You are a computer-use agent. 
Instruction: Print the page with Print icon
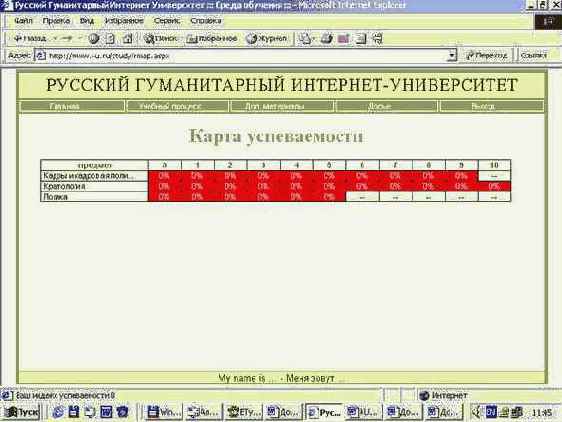(327, 38)
